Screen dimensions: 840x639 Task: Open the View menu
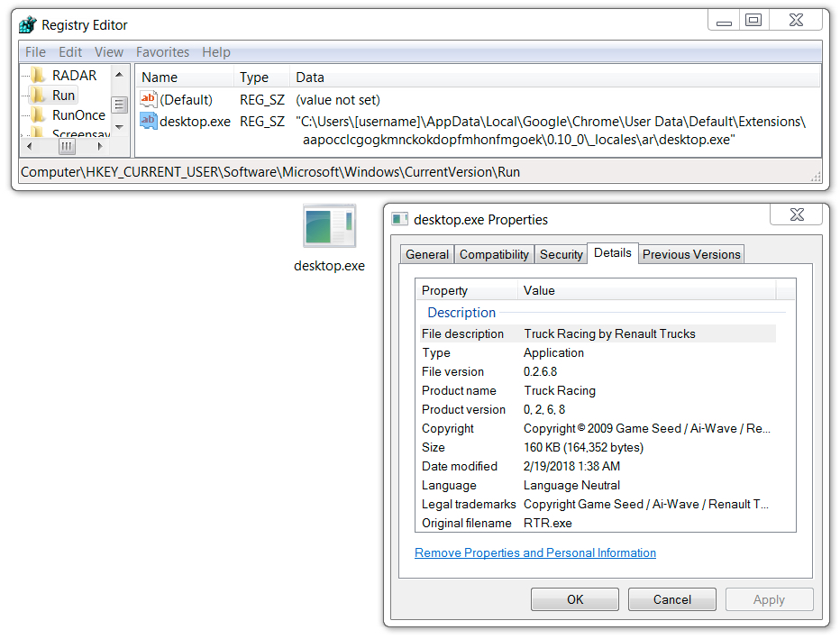point(109,52)
